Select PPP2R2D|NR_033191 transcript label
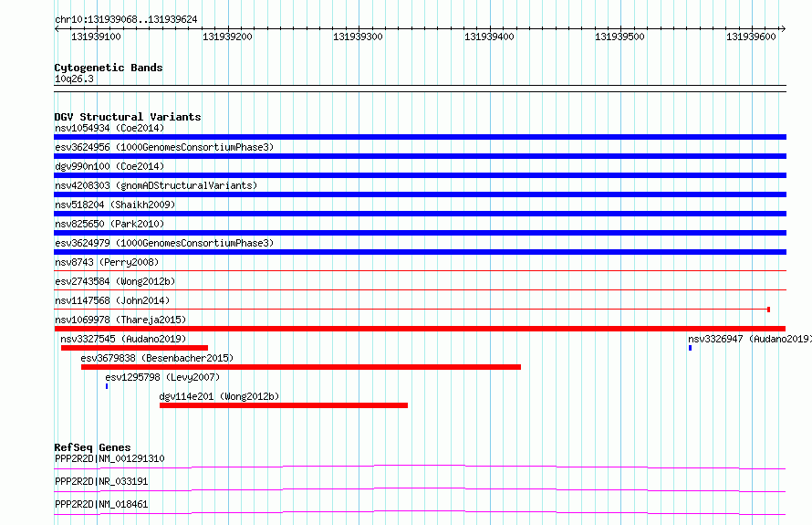The height and width of the screenshot is (525, 812). pyautogui.click(x=101, y=481)
